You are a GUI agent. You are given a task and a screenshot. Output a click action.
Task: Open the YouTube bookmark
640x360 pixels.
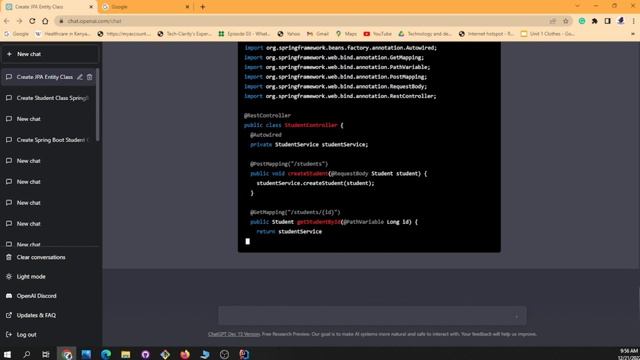coord(378,34)
